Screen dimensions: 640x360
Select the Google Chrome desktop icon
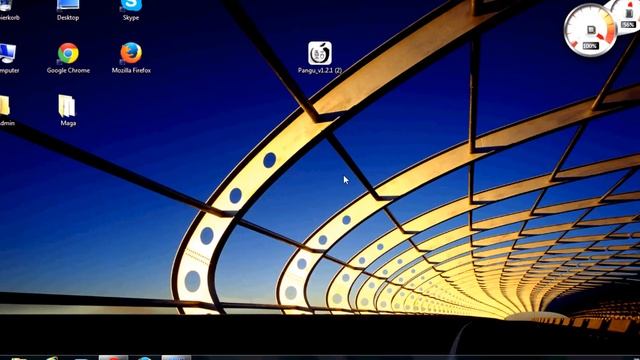point(68,53)
